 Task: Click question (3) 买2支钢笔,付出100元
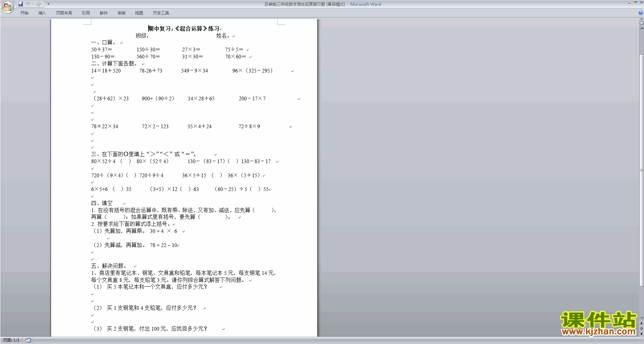150,329
